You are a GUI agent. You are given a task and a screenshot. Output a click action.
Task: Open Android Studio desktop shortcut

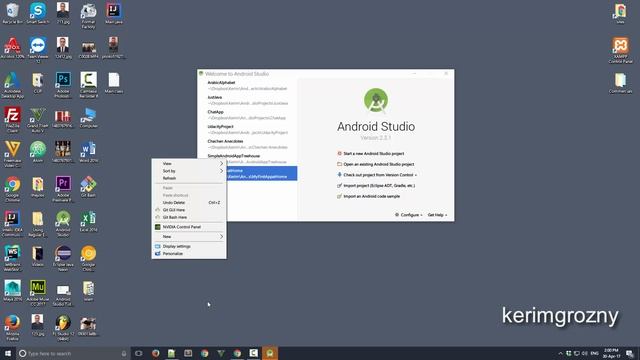[x=63, y=223]
